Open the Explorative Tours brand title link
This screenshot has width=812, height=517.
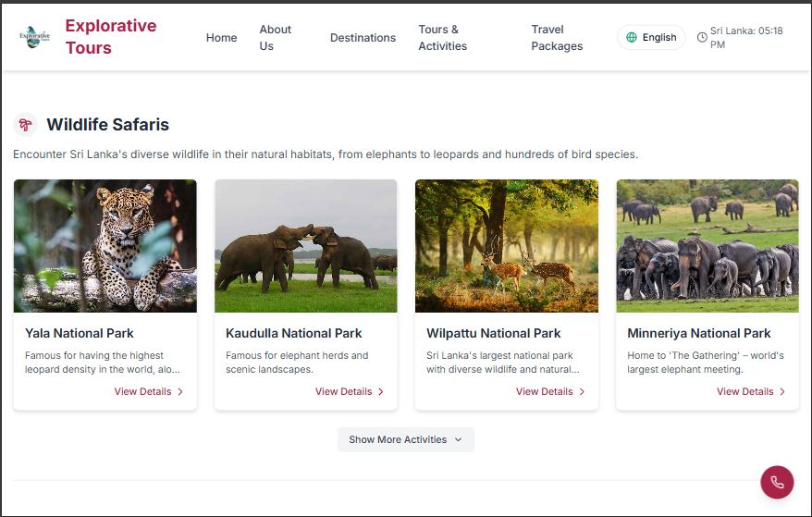point(111,37)
